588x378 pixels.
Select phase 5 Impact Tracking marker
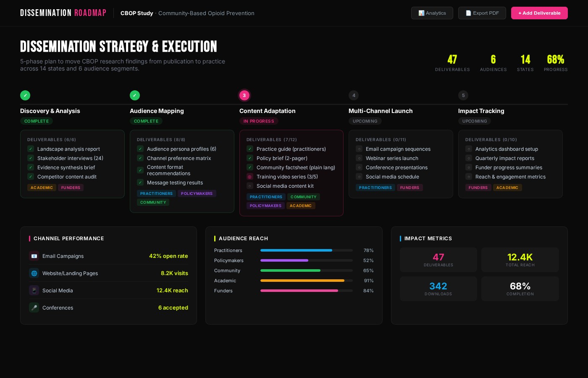coord(463,95)
